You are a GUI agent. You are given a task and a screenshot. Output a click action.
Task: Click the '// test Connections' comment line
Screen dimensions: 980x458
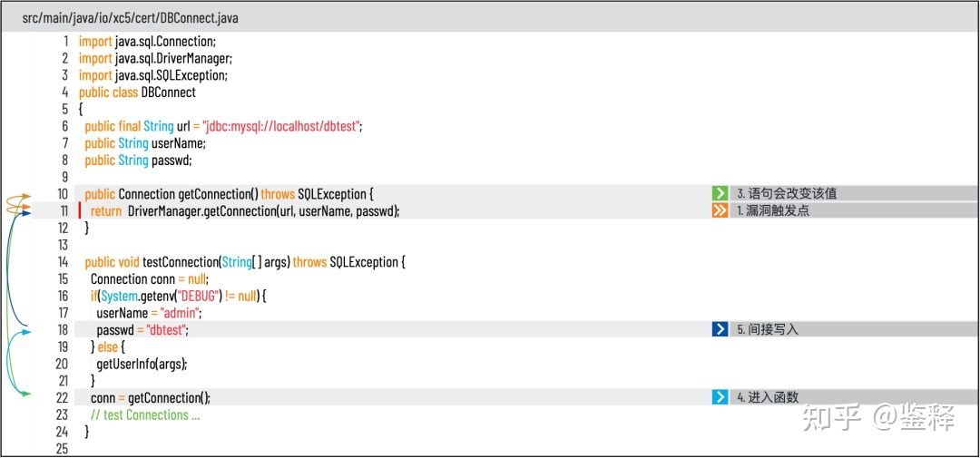(x=144, y=414)
